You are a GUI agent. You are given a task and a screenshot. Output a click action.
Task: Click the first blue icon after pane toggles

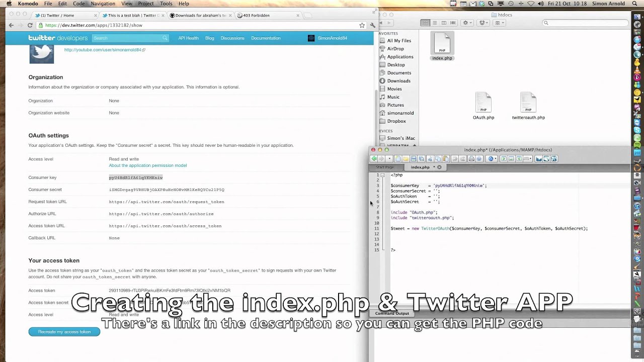[x=538, y=159]
